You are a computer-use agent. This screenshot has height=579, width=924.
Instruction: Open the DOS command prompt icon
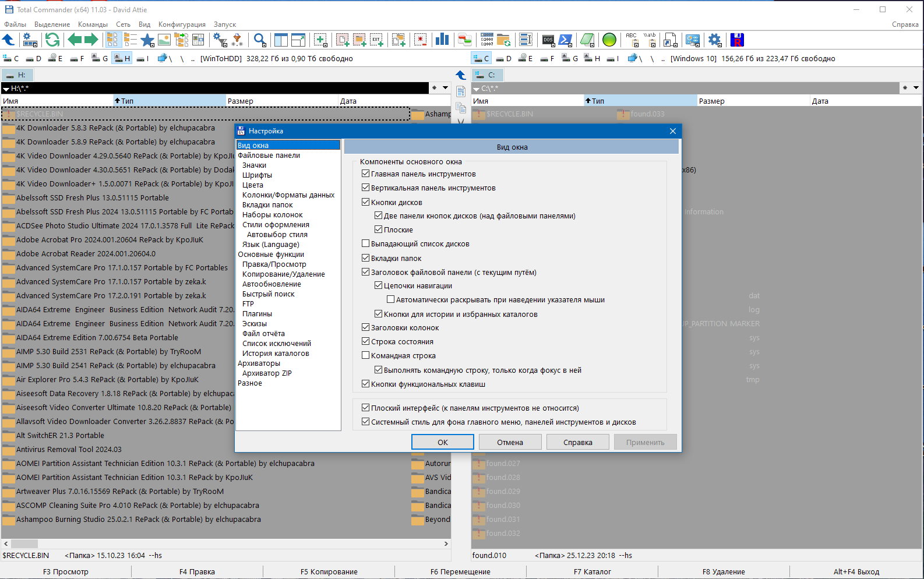click(548, 40)
